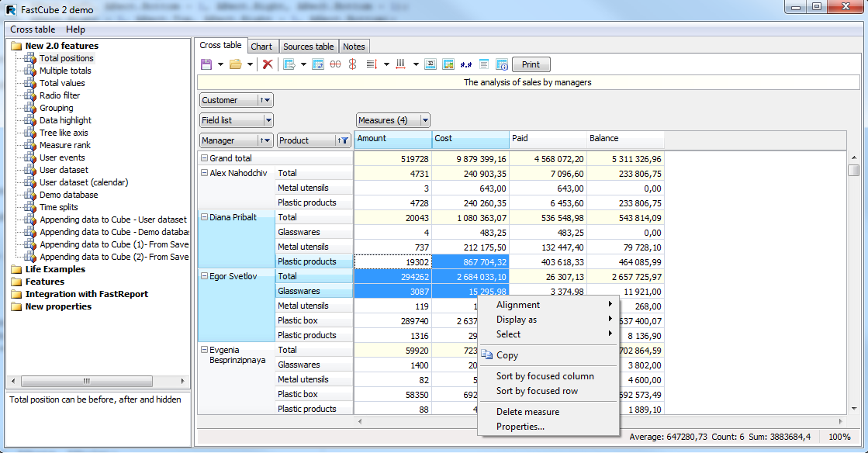868x453 pixels.
Task: Open the Customer field dropdown arrow
Action: coord(268,100)
